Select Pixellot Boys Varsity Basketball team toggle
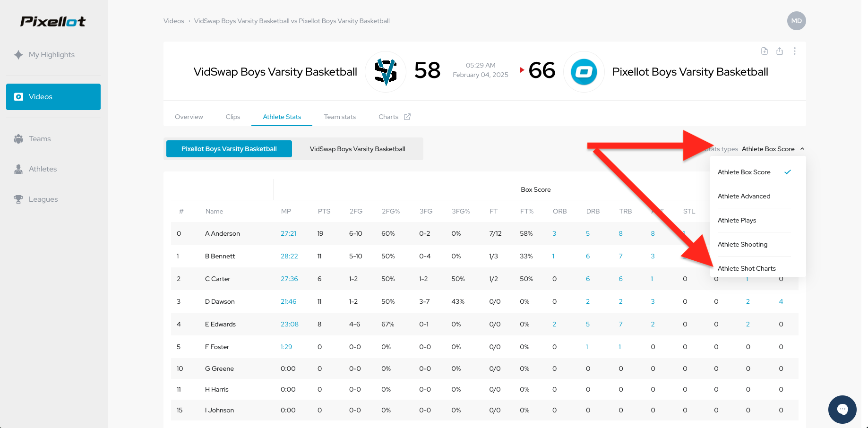868x428 pixels. (x=229, y=149)
